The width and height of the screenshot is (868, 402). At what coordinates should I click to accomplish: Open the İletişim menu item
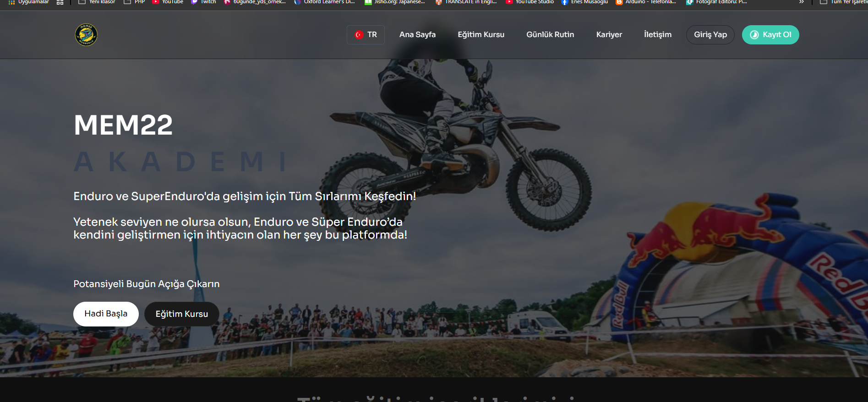[x=658, y=35]
